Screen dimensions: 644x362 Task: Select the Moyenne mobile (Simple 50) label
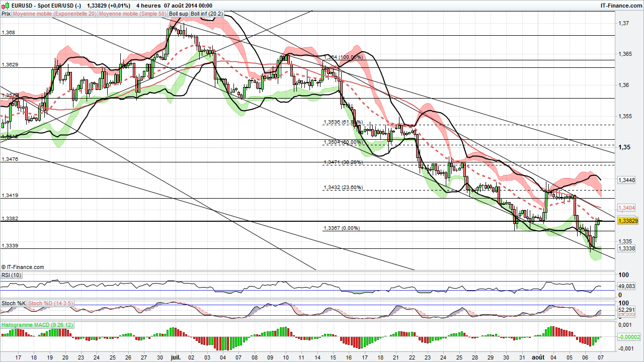point(132,14)
